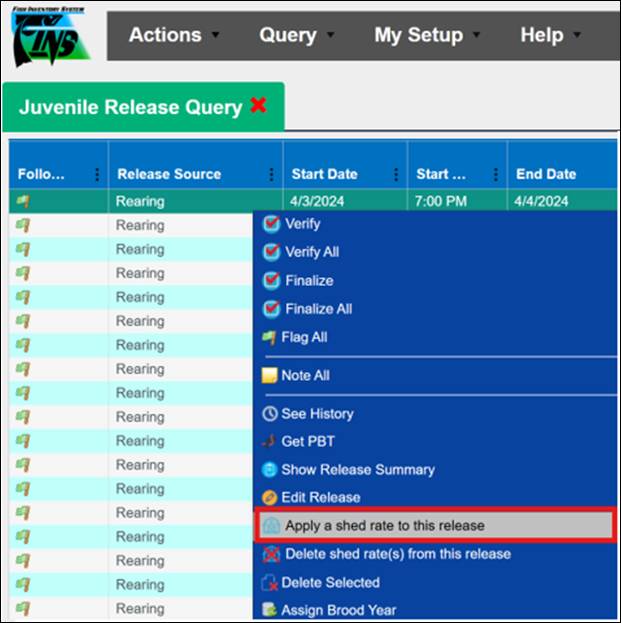The width and height of the screenshot is (621, 623).
Task: Close the Juvenile Release Query tab
Action: click(x=258, y=106)
